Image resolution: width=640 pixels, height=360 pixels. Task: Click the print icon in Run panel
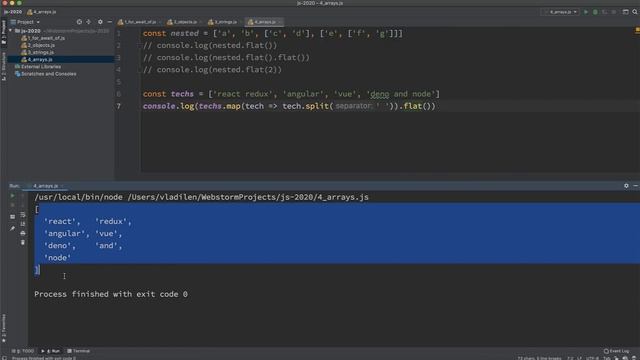(x=23, y=233)
